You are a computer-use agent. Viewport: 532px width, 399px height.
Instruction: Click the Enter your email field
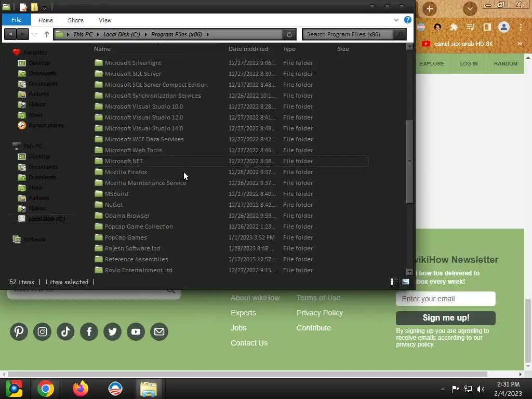point(445,299)
